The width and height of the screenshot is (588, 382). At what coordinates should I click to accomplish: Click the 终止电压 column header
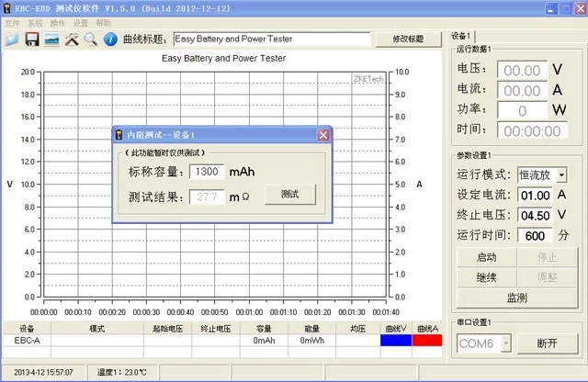point(216,329)
